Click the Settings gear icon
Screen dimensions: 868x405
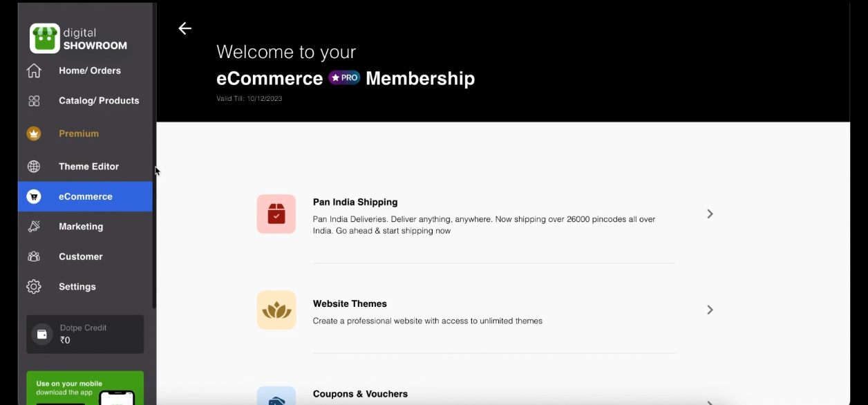[x=34, y=287]
